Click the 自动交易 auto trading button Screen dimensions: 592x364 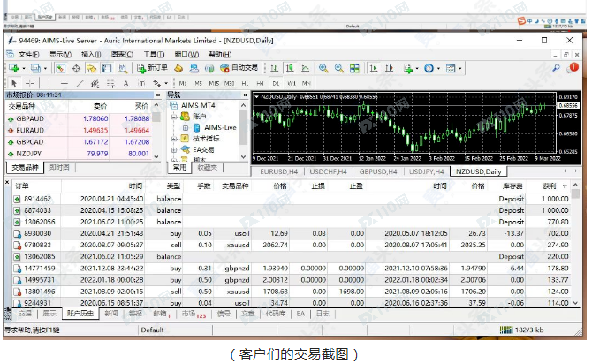(x=239, y=68)
